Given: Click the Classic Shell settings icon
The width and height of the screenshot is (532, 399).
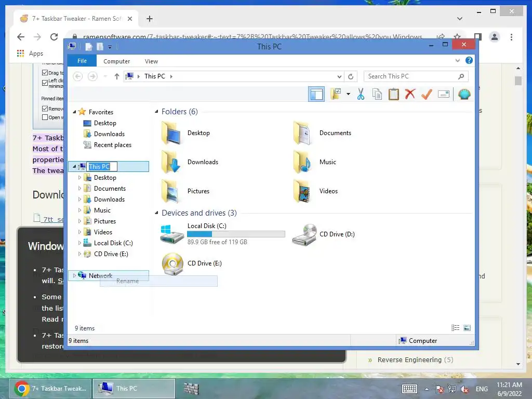Looking at the screenshot, I should (x=464, y=94).
